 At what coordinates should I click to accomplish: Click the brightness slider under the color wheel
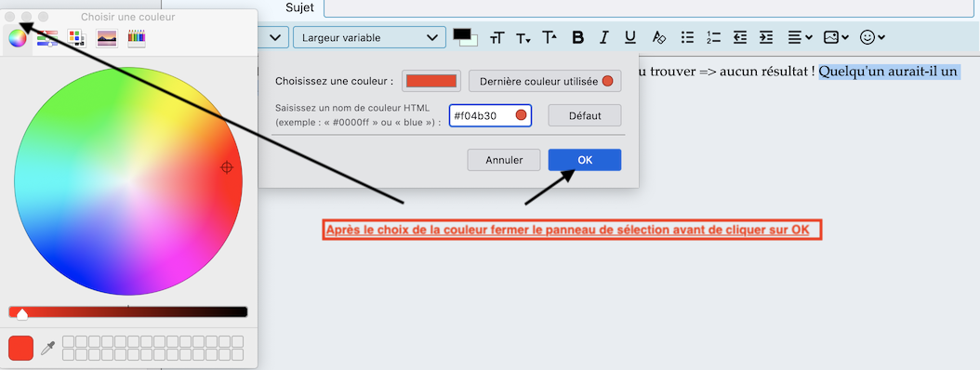point(128,311)
